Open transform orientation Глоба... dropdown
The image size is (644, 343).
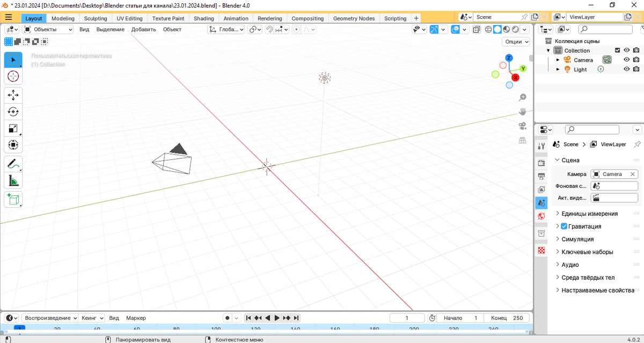(226, 30)
